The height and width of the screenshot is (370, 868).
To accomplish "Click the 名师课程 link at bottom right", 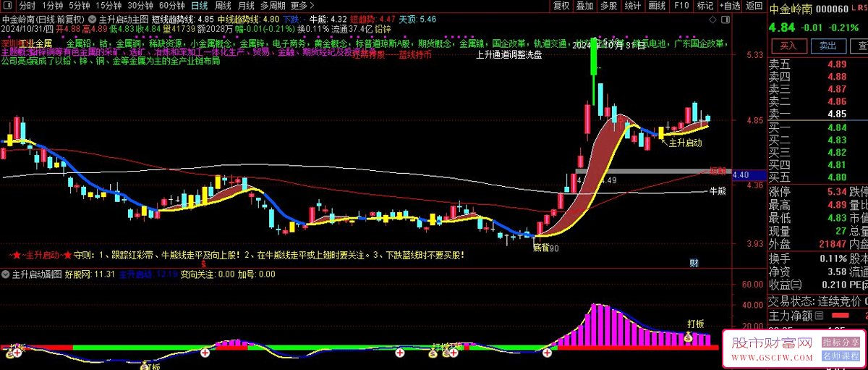I will click(x=841, y=357).
